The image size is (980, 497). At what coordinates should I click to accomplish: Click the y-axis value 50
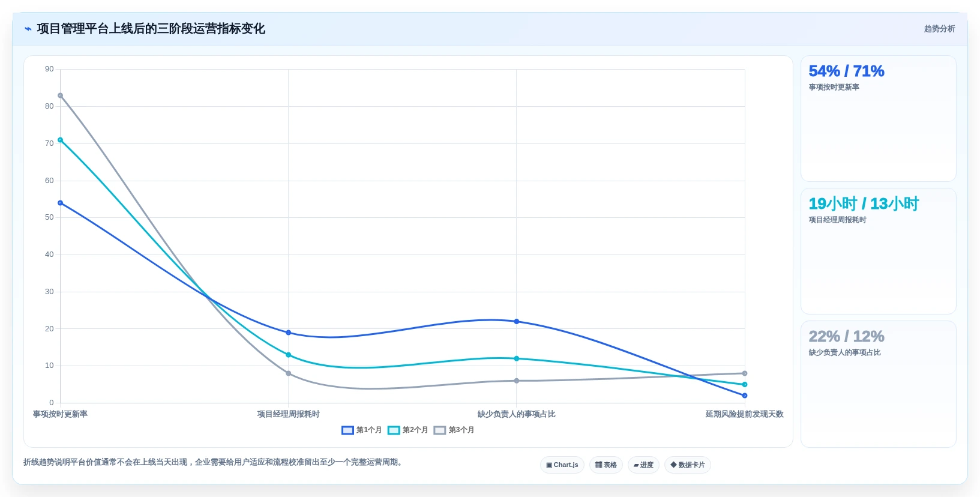[x=49, y=217]
